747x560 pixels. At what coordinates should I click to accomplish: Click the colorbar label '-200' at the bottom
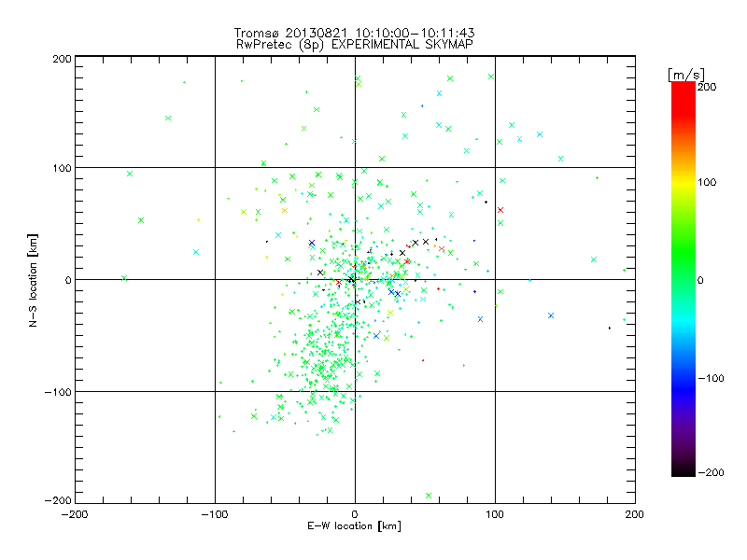[x=711, y=472]
